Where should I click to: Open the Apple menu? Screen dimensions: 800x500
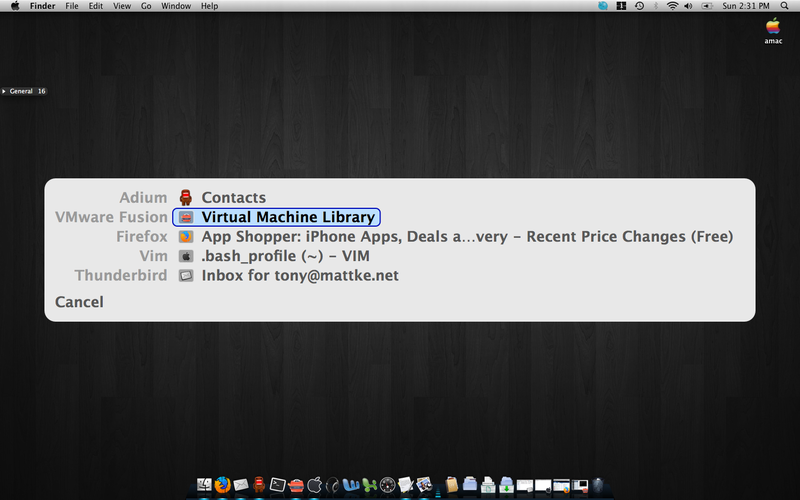15,6
